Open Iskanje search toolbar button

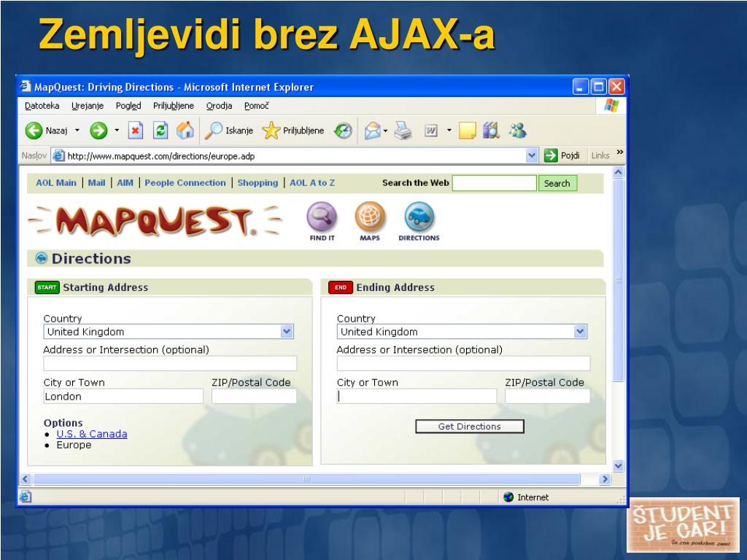tap(228, 131)
